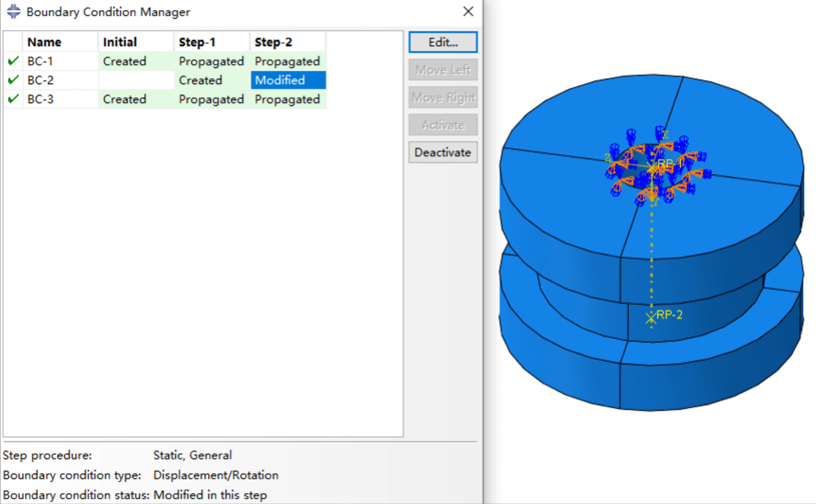Click the Edit... button

point(443,42)
